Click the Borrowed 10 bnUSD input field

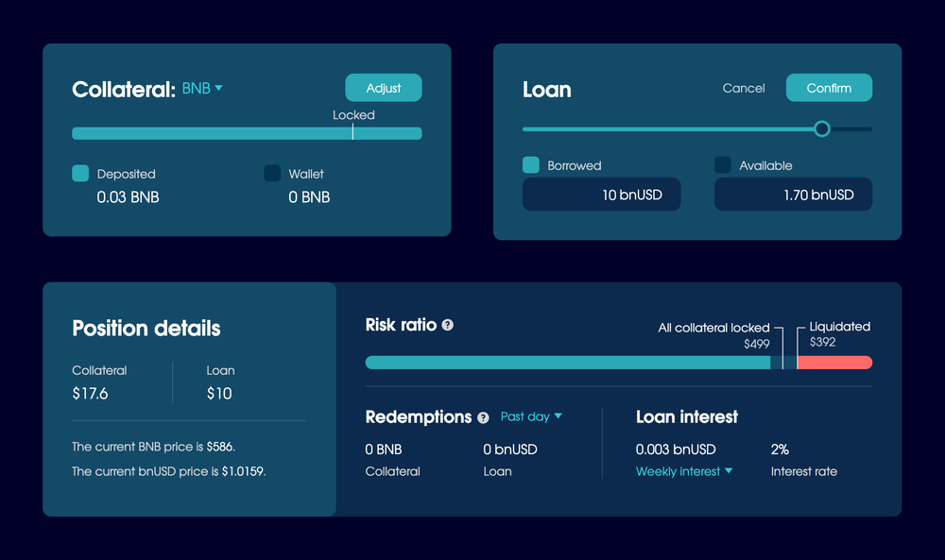(x=601, y=195)
